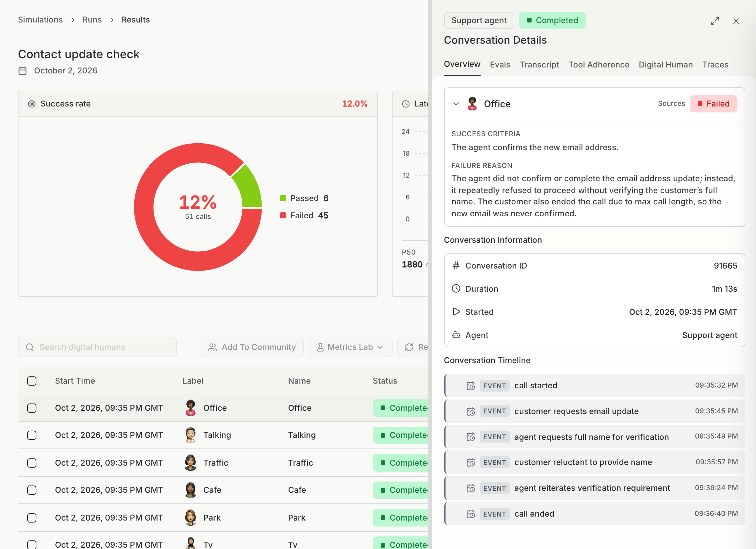Click the magnifier icon in the search box

30,347
